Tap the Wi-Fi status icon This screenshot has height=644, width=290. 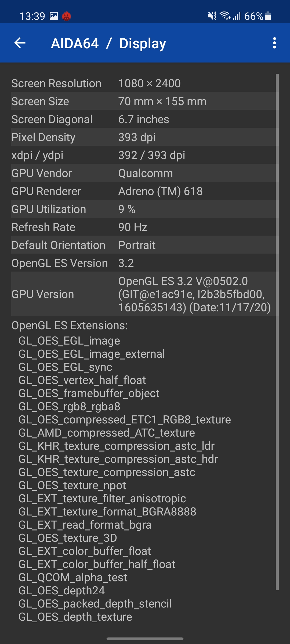click(225, 16)
